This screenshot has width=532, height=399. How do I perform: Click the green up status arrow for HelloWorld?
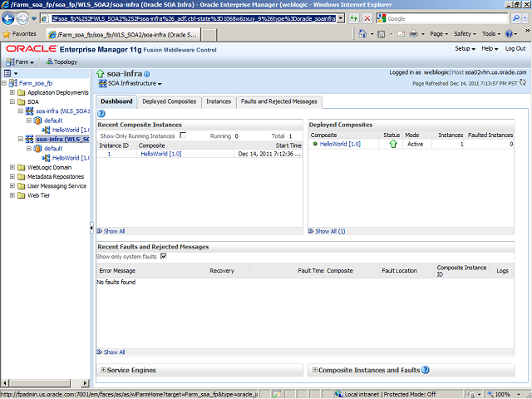click(x=392, y=144)
